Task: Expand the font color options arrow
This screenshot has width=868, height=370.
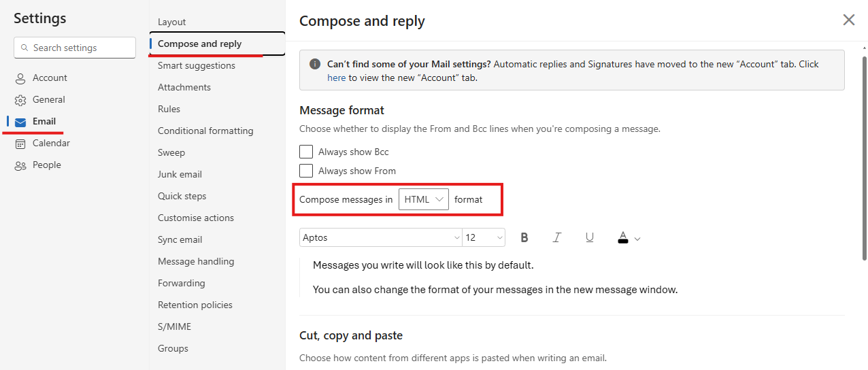Action: point(637,239)
